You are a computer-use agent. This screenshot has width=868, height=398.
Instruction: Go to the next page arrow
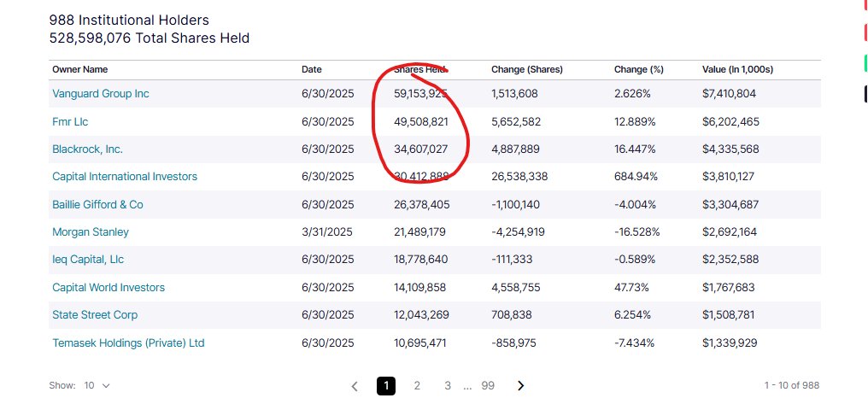[520, 386]
